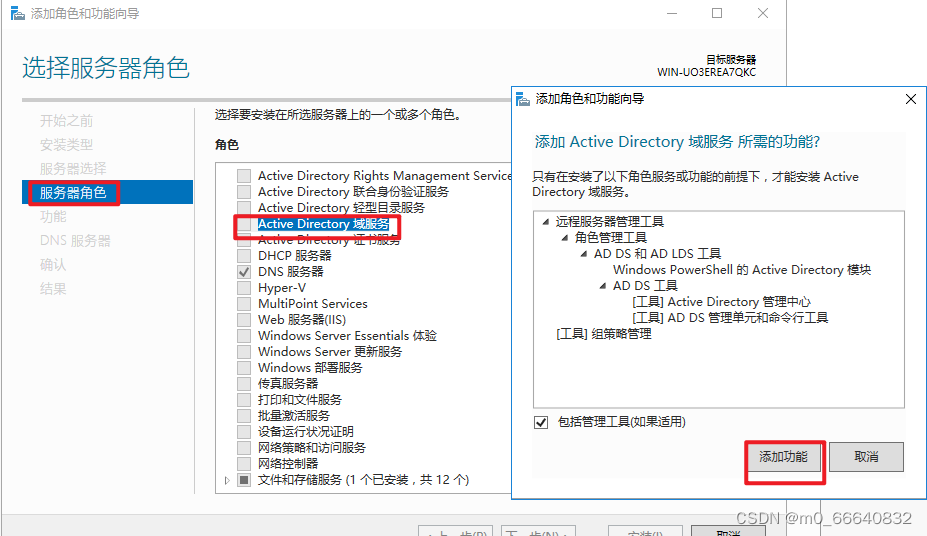Check 批量激活服务 checkbox
The height and width of the screenshot is (536, 927).
click(244, 415)
